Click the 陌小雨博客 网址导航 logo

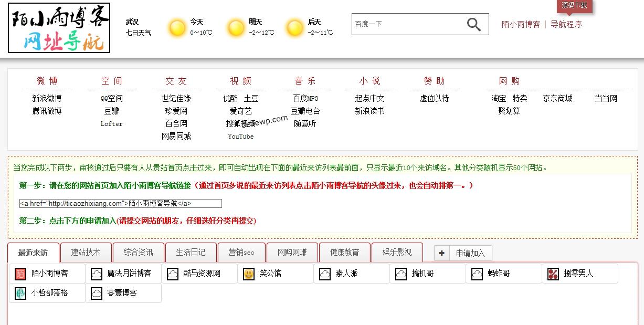tap(59, 28)
